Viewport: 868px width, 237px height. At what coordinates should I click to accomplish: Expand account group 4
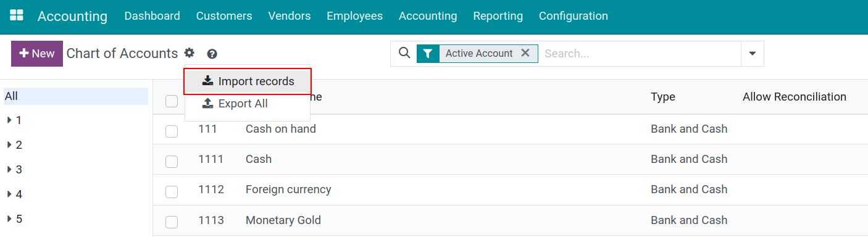(x=10, y=194)
